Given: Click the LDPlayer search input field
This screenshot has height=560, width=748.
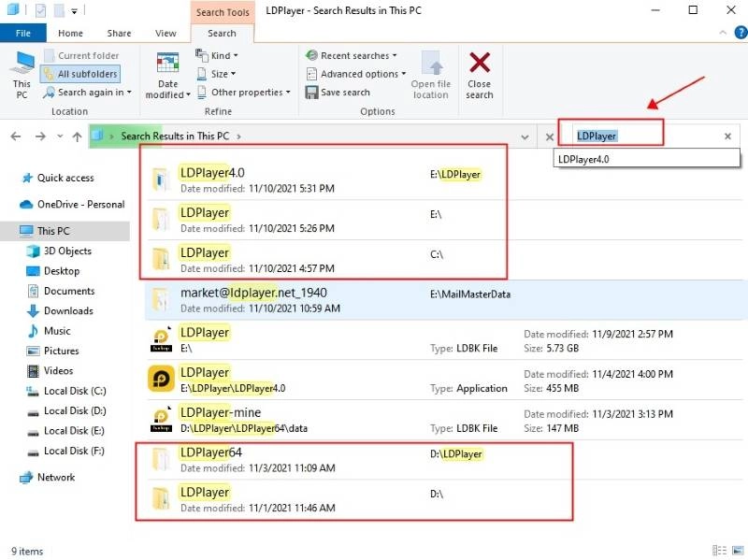Looking at the screenshot, I should 645,136.
